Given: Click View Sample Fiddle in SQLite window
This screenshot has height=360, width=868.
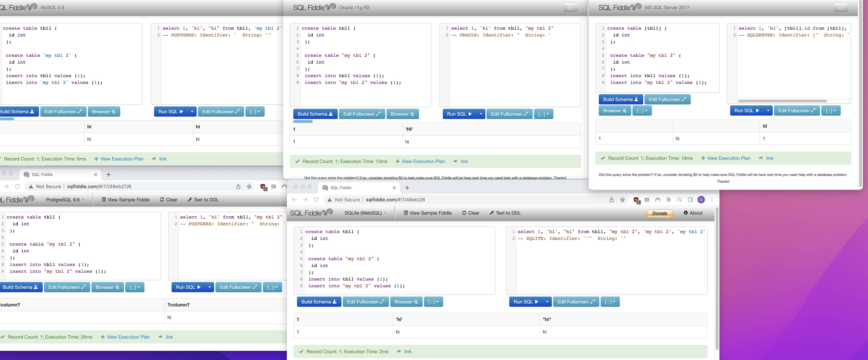Looking at the screenshot, I should (427, 213).
